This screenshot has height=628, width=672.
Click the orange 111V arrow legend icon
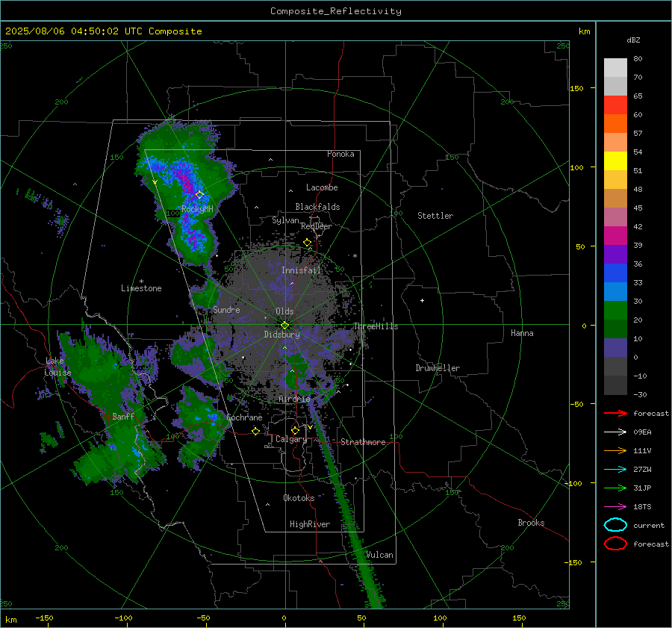pyautogui.click(x=615, y=450)
